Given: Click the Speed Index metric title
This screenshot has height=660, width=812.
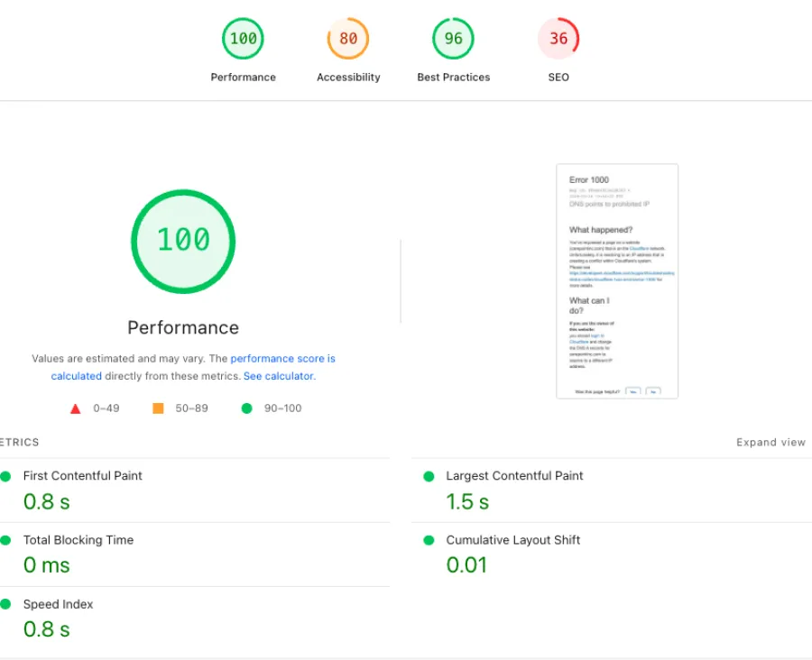Looking at the screenshot, I should coord(58,604).
